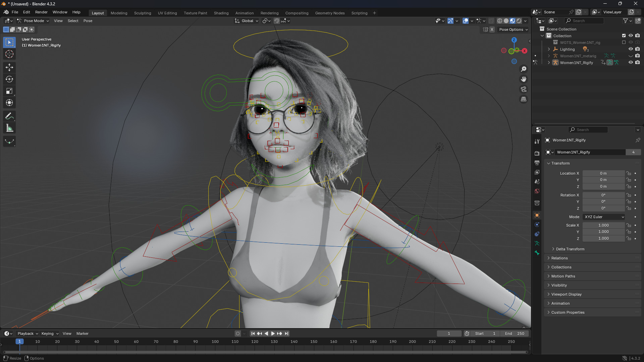The height and width of the screenshot is (362, 644).
Task: Expand the Motion Paths panel
Action: tap(563, 276)
